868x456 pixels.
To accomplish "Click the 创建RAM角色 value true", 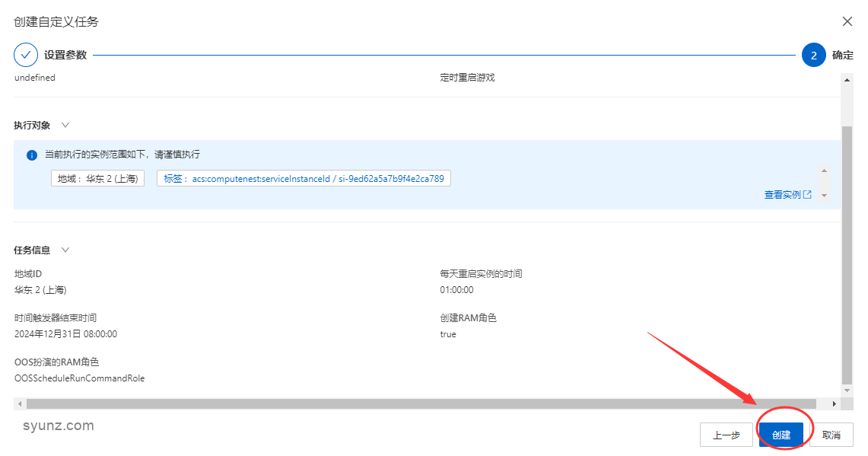I will point(448,334).
